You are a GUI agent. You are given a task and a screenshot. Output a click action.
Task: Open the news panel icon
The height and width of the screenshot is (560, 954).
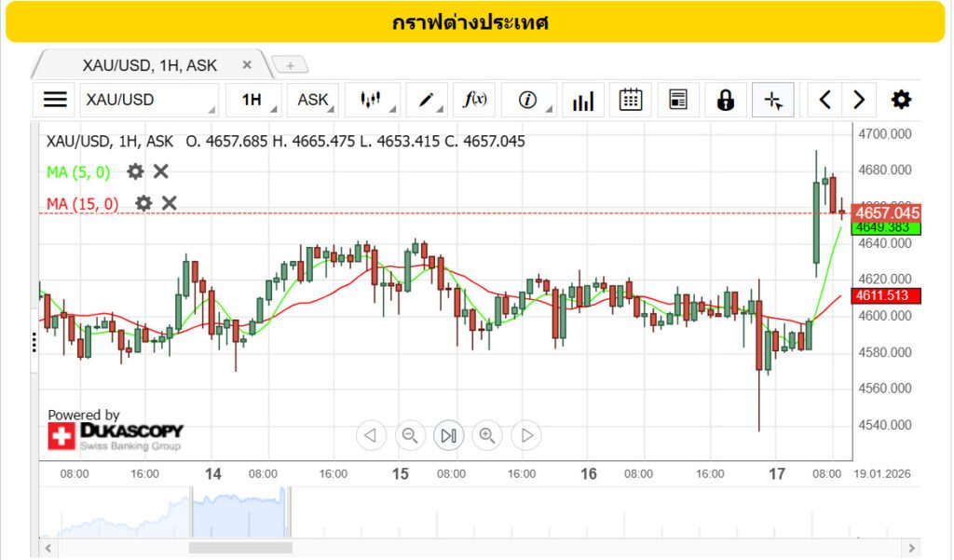point(678,100)
